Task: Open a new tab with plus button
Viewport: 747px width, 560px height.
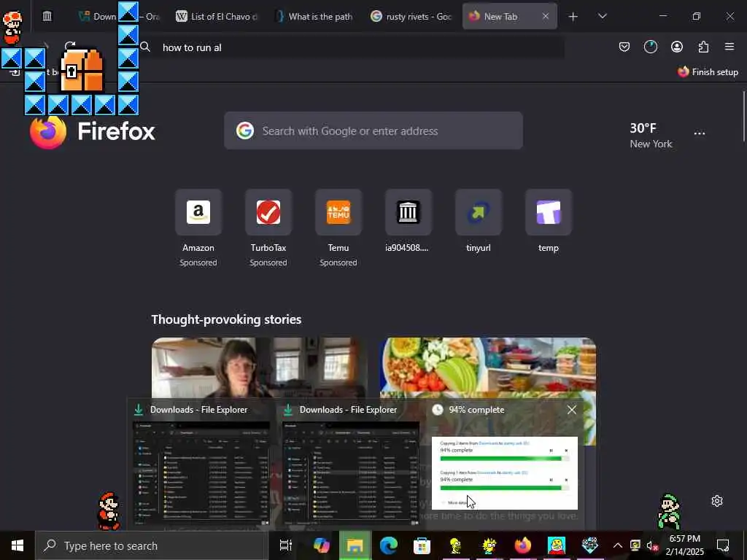Action: pos(573,16)
